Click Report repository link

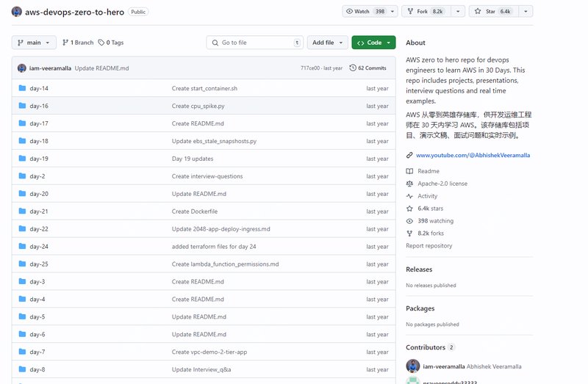(x=429, y=246)
